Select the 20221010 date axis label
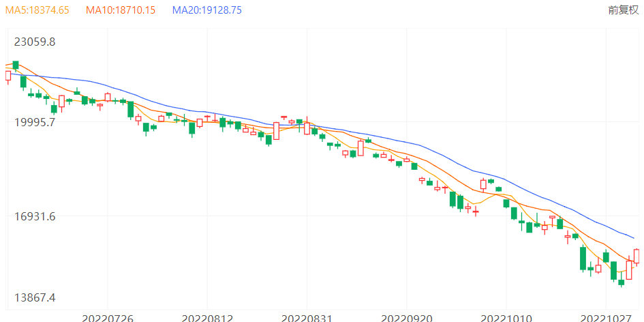This screenshot has height=322, width=644. 506,319
